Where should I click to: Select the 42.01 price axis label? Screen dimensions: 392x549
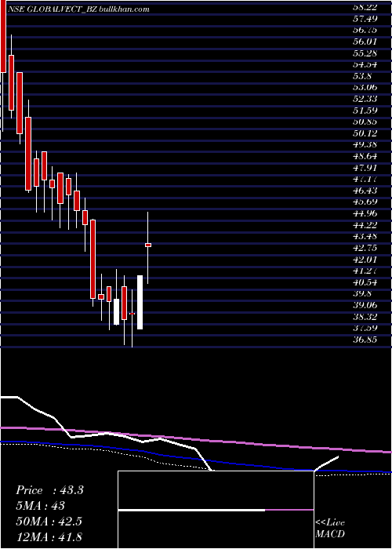pos(365,260)
